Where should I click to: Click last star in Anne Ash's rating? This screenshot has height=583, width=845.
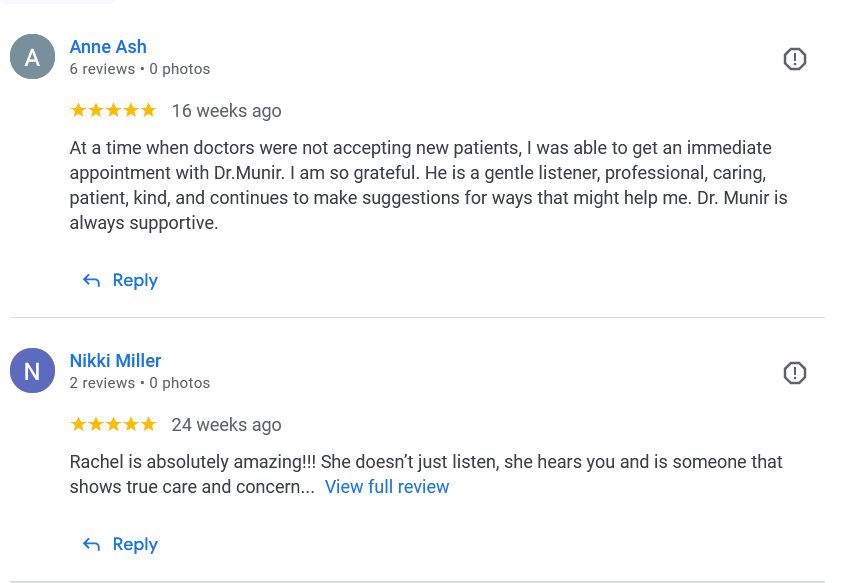[148, 110]
